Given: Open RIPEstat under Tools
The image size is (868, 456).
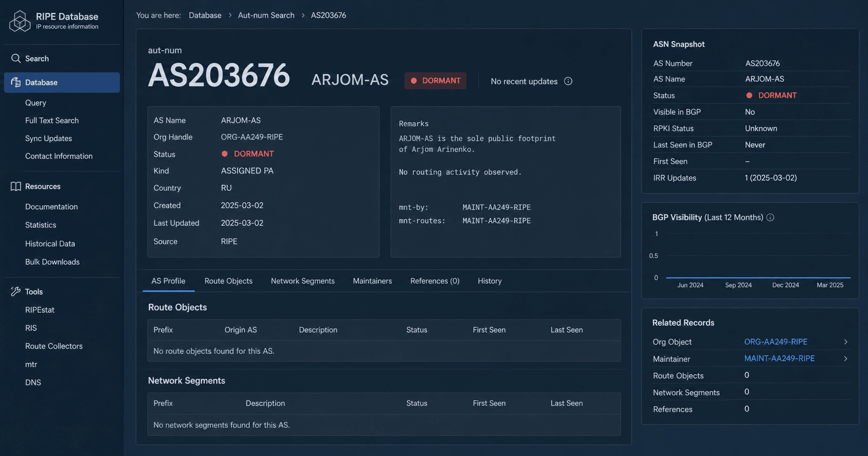Looking at the screenshot, I should (40, 310).
